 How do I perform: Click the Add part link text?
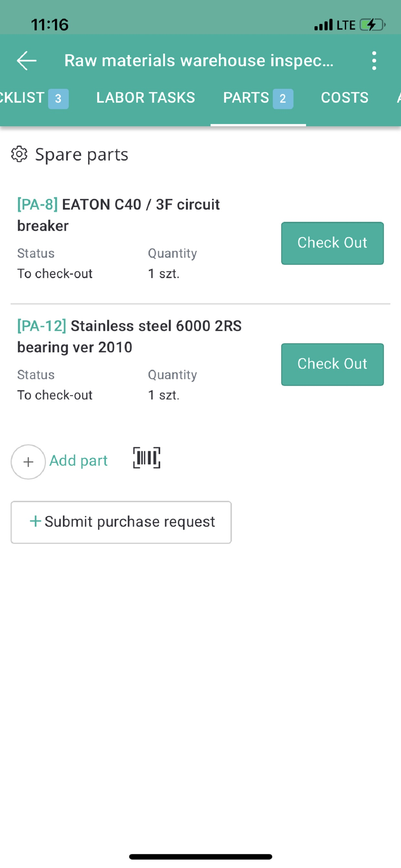(x=78, y=460)
